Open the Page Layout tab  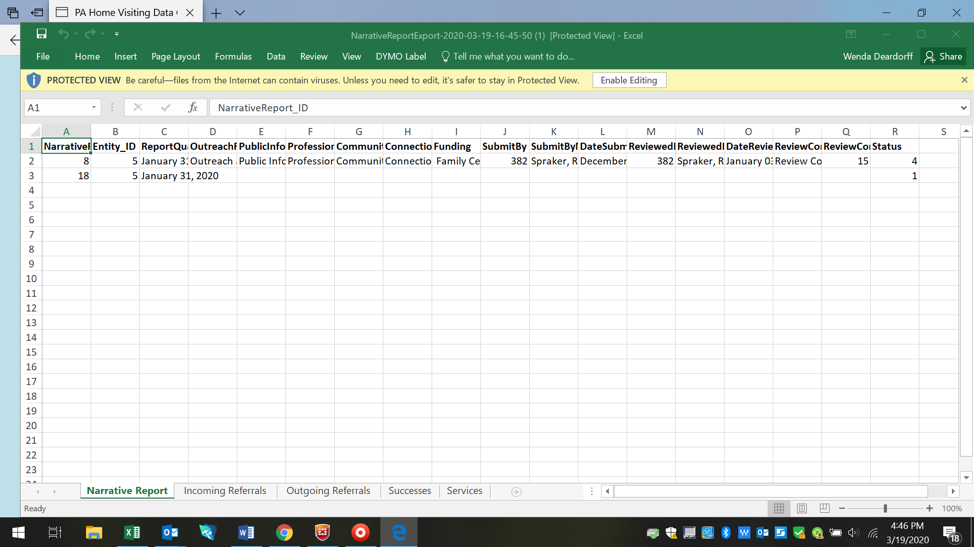click(175, 57)
